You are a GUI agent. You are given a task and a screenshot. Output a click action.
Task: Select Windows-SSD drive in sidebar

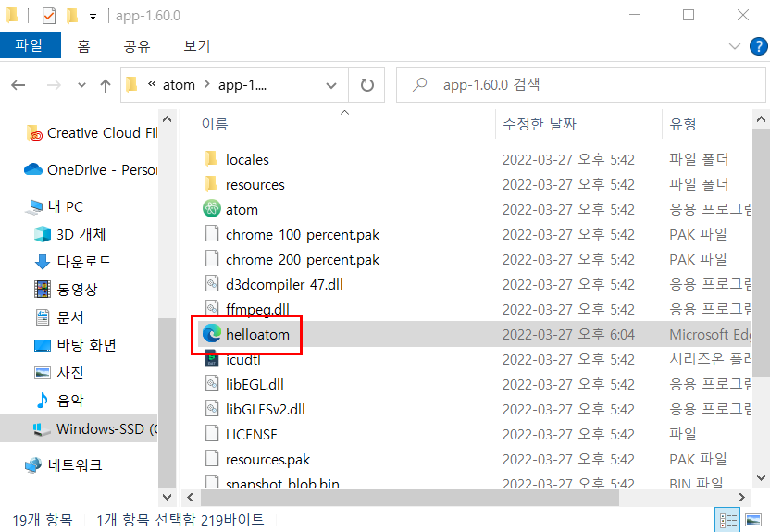coord(79,428)
